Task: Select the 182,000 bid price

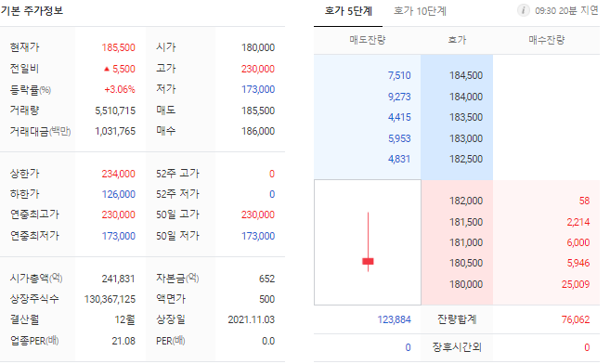Action: pos(466,201)
